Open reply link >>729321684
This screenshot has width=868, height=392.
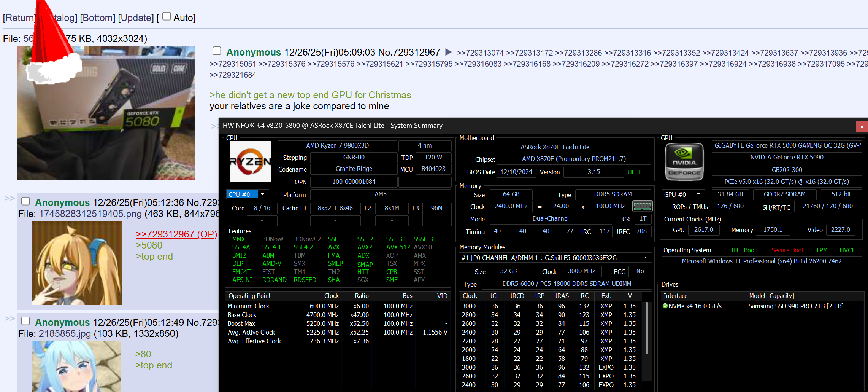click(x=233, y=75)
